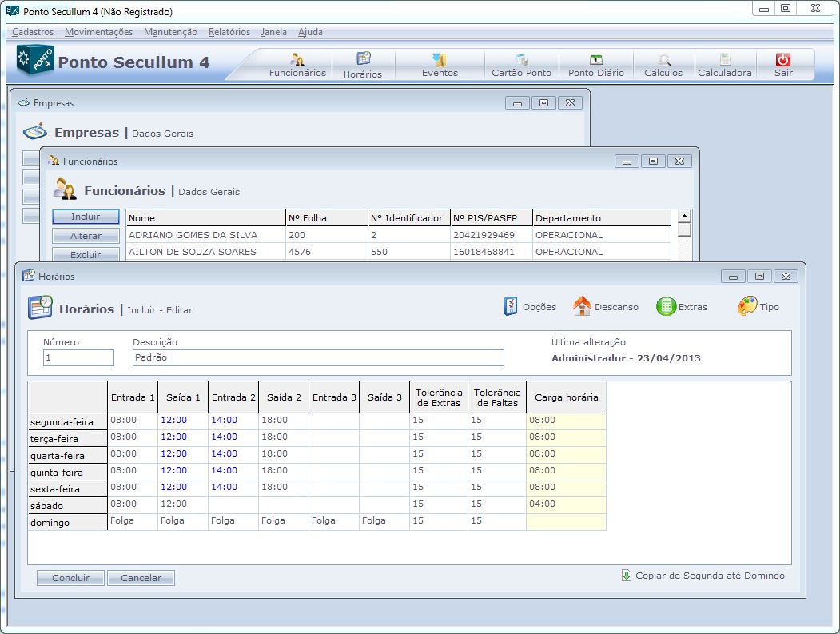Maximize the Horários window

point(759,276)
